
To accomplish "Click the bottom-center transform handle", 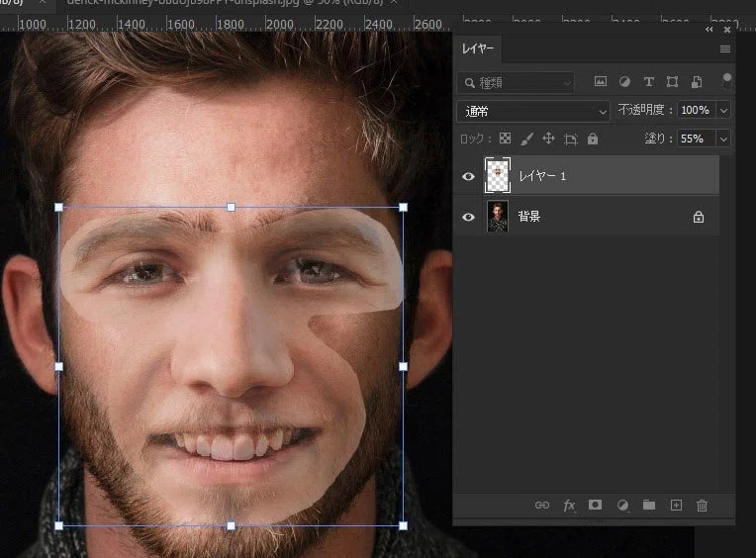I will coord(231,525).
